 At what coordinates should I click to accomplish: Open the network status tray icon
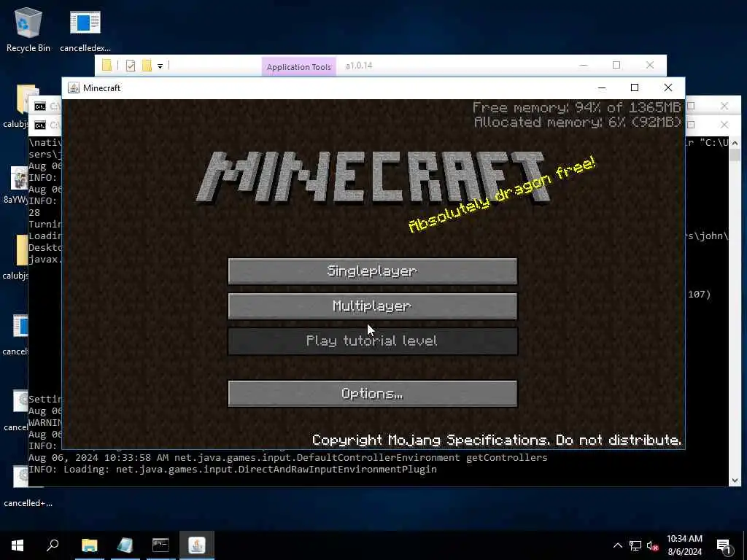[x=635, y=545]
